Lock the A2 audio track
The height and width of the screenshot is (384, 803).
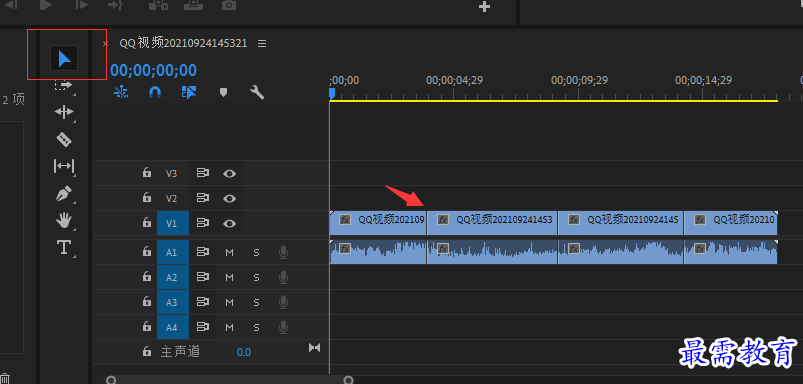(147, 276)
